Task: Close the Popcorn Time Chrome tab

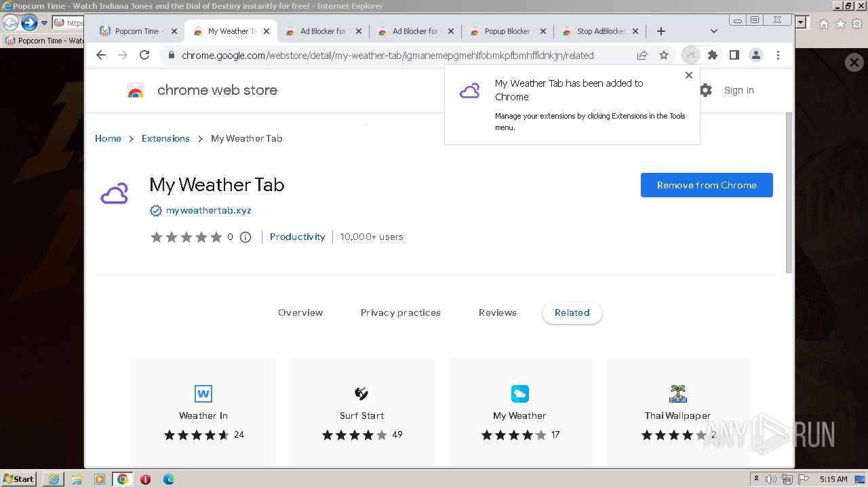Action: (x=174, y=31)
